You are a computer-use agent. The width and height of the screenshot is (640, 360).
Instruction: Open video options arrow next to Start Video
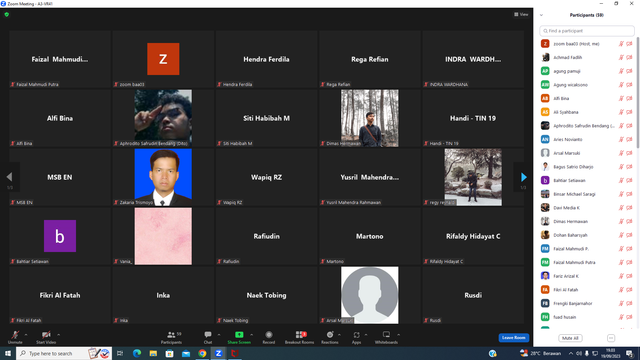59,335
